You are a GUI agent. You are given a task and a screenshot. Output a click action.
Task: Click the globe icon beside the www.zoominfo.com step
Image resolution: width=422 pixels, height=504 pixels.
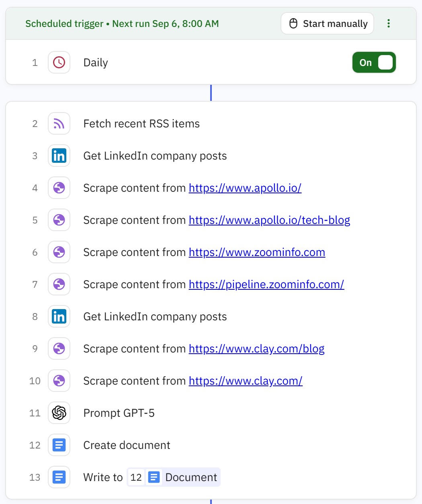[59, 252]
